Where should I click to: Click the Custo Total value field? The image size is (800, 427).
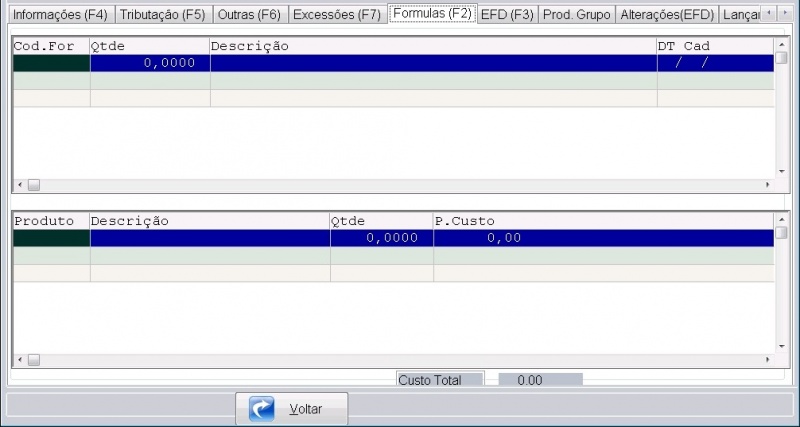click(x=540, y=380)
